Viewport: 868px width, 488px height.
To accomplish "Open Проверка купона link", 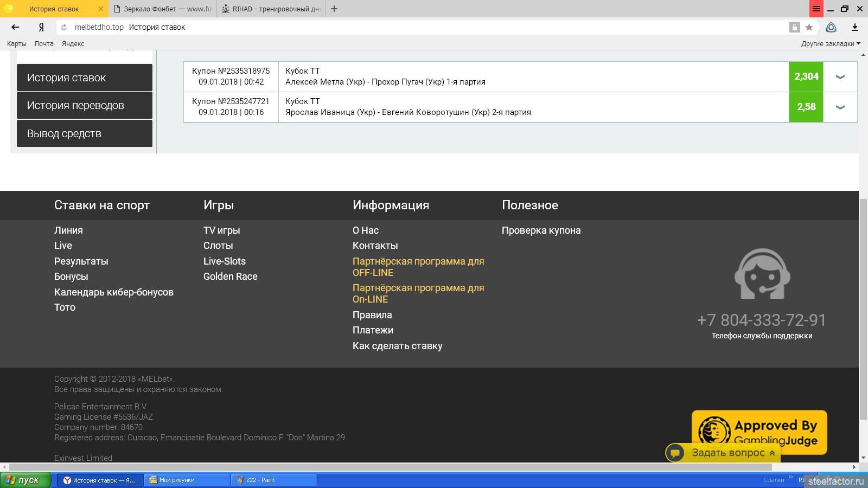I will pyautogui.click(x=541, y=230).
